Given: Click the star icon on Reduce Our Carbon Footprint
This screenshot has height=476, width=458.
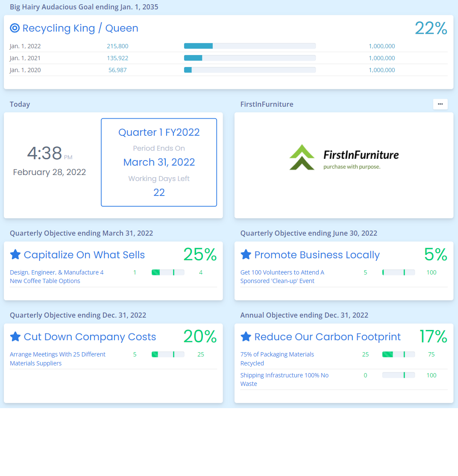Looking at the screenshot, I should (246, 336).
